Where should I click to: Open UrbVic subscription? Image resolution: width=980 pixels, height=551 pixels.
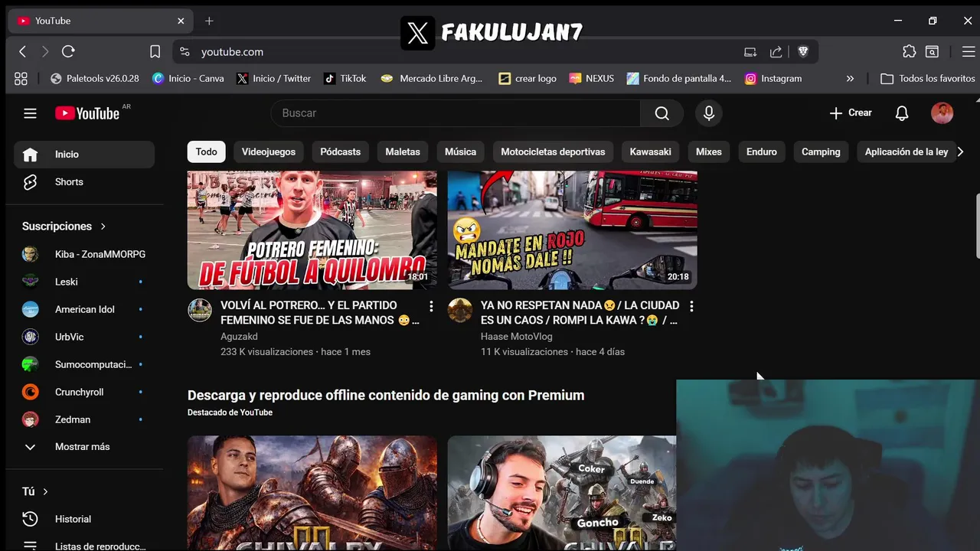[84, 337]
